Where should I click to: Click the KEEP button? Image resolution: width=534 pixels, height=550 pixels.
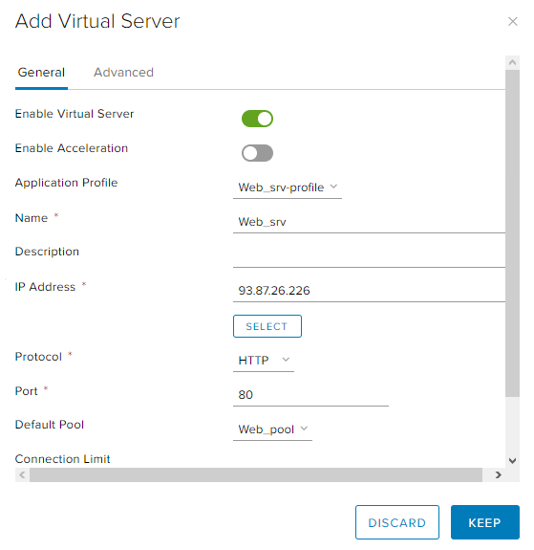click(x=485, y=522)
